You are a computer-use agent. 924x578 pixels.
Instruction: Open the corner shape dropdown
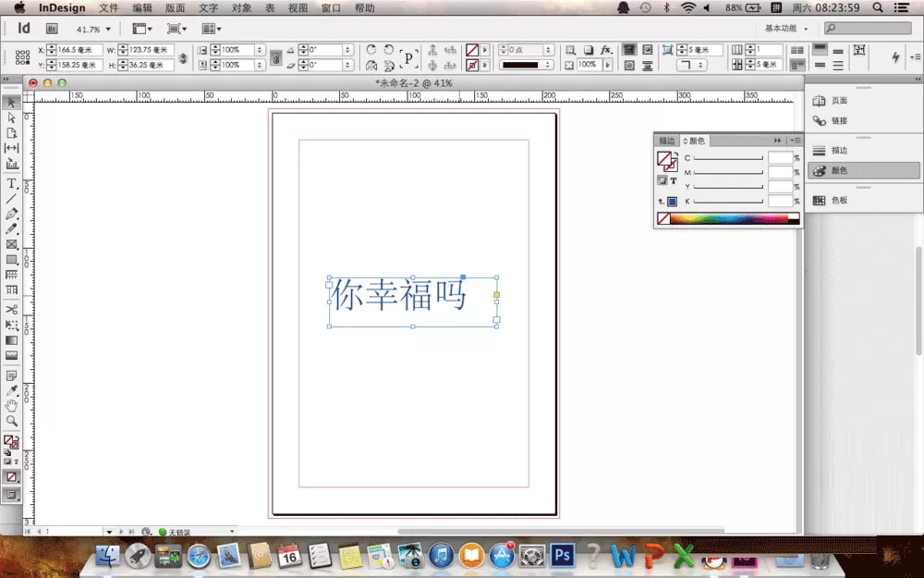pos(692,65)
